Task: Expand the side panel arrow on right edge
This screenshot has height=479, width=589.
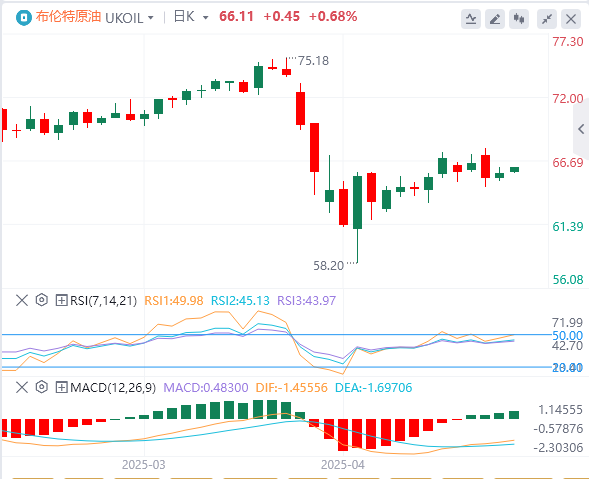Action: (581, 129)
